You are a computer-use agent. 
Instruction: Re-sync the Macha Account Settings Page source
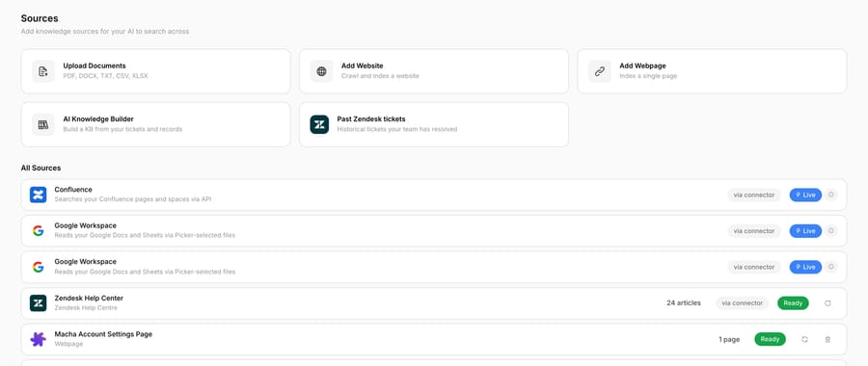pyautogui.click(x=804, y=339)
